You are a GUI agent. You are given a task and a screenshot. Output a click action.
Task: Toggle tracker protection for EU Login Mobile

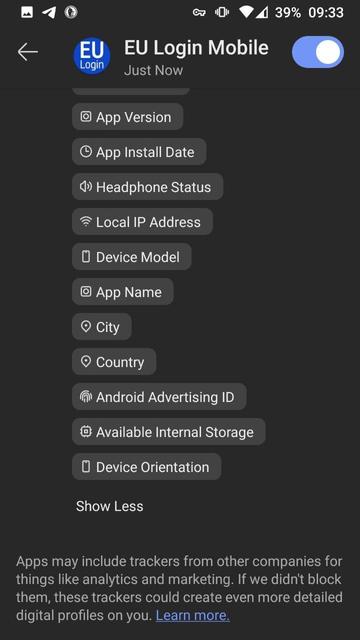coord(318,52)
